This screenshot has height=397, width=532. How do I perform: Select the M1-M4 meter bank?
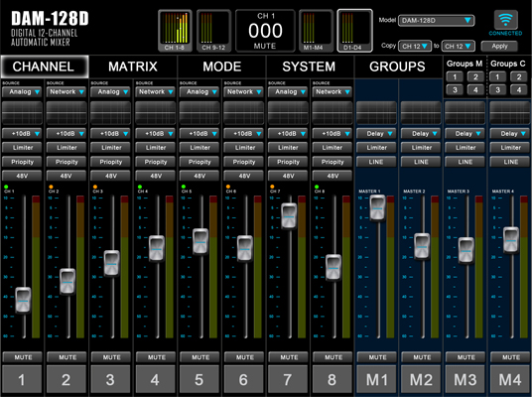316,31
